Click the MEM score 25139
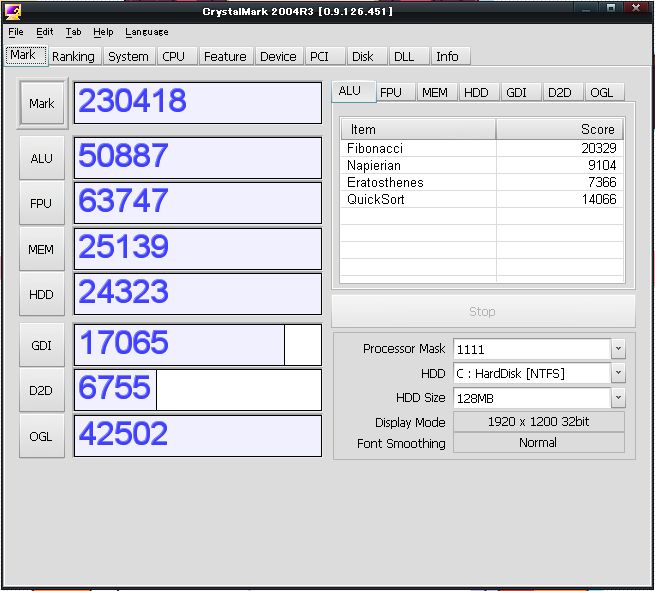The width and height of the screenshot is (655, 591). click(198, 249)
